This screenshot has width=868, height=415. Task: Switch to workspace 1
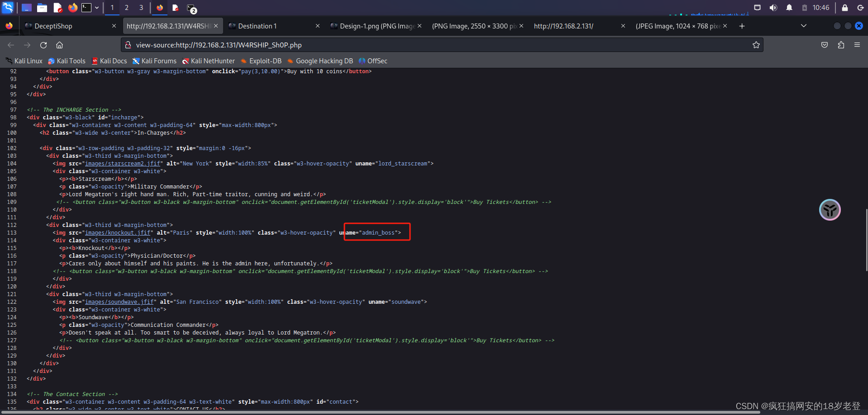112,8
